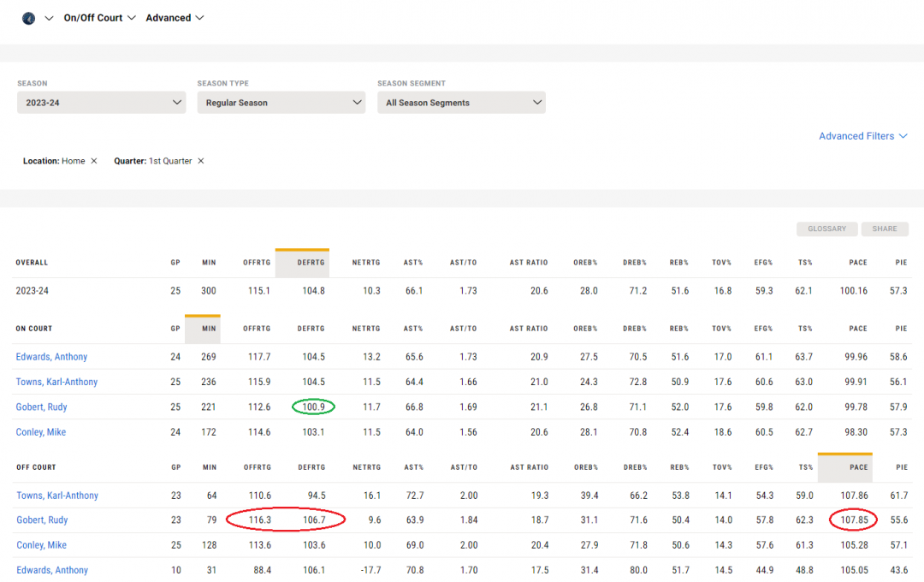
Task: Open Rudy Gobert in Off Court table
Action: (42, 520)
